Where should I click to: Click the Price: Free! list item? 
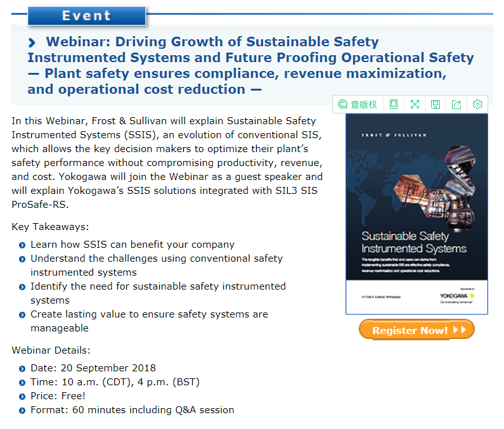tap(58, 396)
